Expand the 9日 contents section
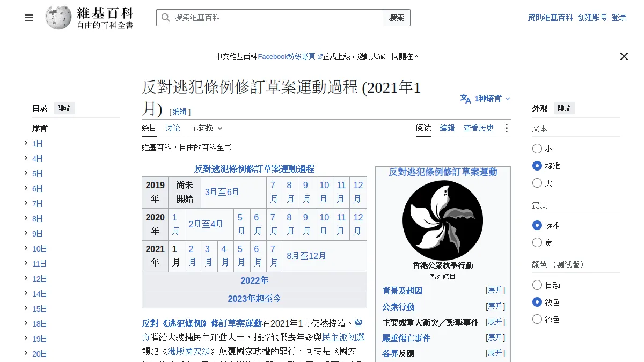644x362 pixels. click(x=26, y=233)
